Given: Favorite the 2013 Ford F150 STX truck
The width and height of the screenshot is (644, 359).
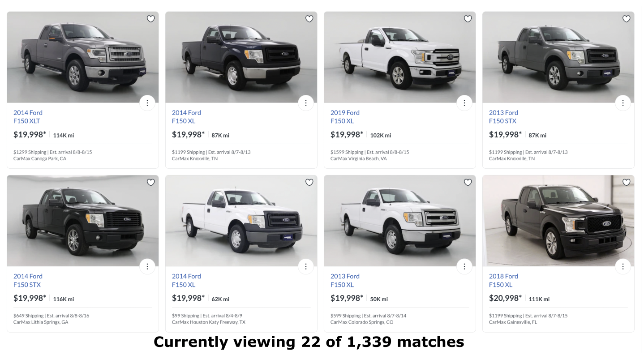Looking at the screenshot, I should (x=627, y=19).
